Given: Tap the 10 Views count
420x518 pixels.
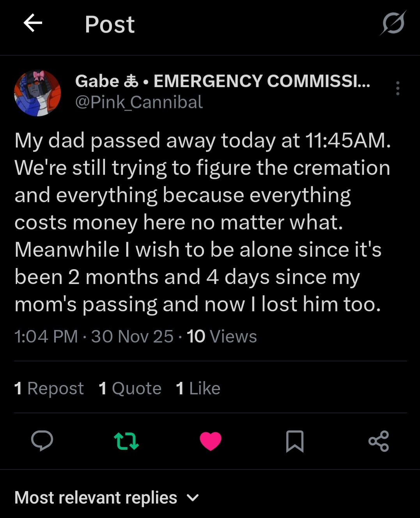Looking at the screenshot, I should coord(222,336).
